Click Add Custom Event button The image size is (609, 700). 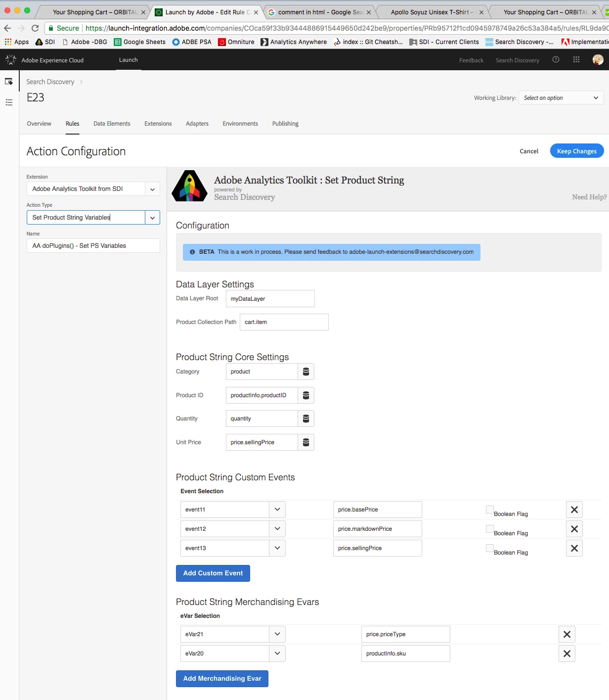pyautogui.click(x=213, y=573)
